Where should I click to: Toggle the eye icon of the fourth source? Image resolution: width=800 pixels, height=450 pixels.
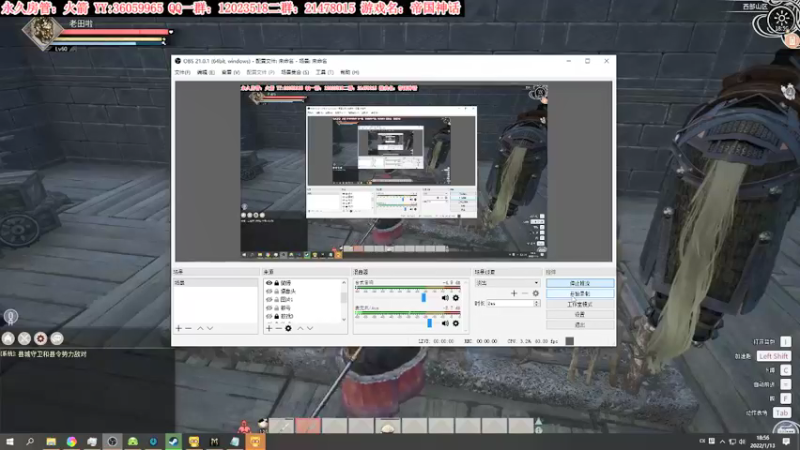click(x=269, y=308)
